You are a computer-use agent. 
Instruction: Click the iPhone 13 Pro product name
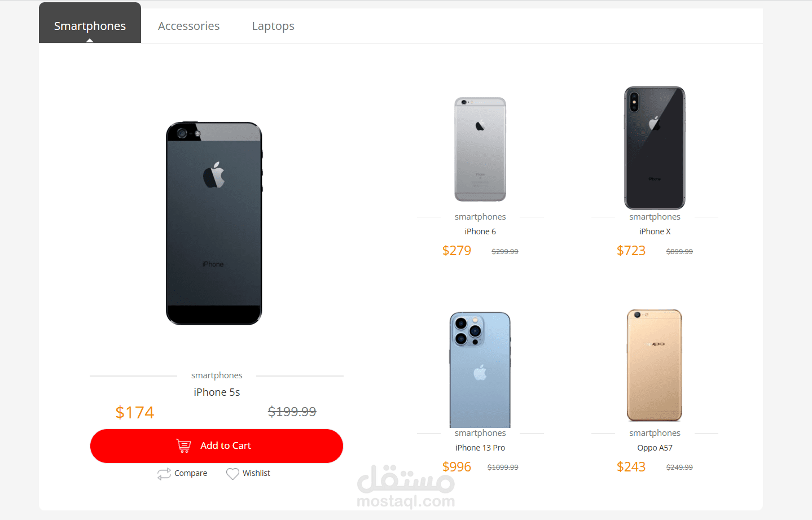(x=480, y=448)
